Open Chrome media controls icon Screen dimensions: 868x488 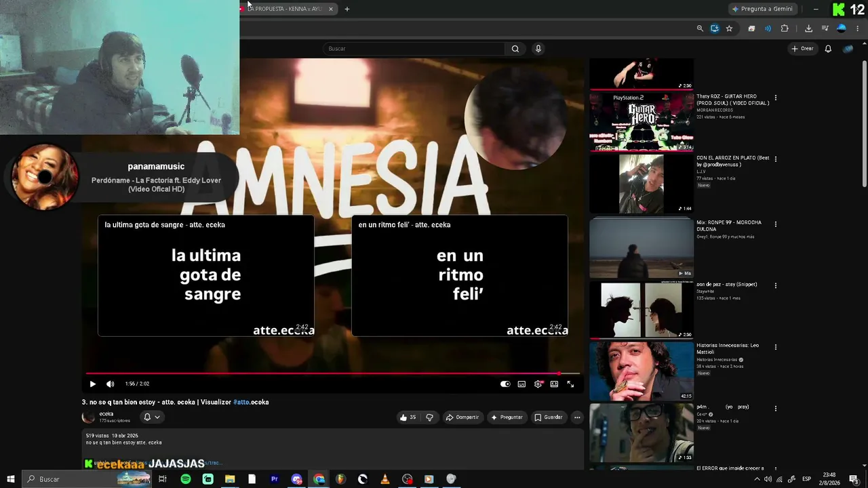point(825,28)
